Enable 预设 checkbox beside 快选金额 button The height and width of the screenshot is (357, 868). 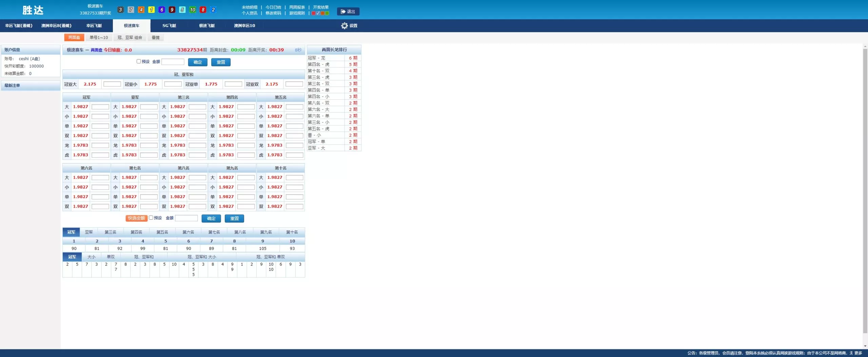tap(151, 218)
